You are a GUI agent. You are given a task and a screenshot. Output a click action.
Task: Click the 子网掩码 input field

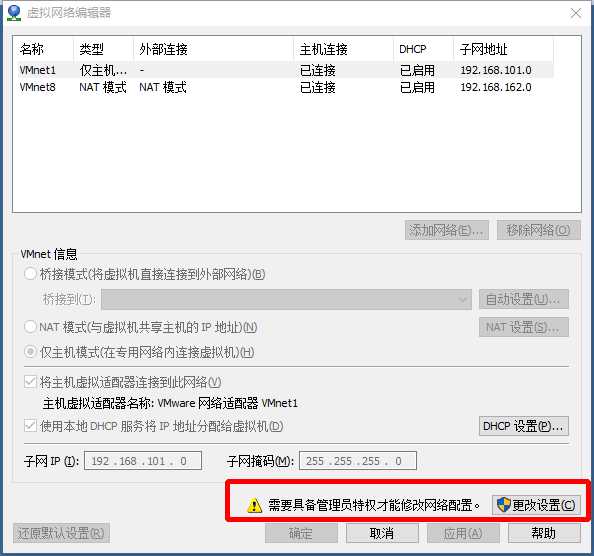tap(358, 461)
